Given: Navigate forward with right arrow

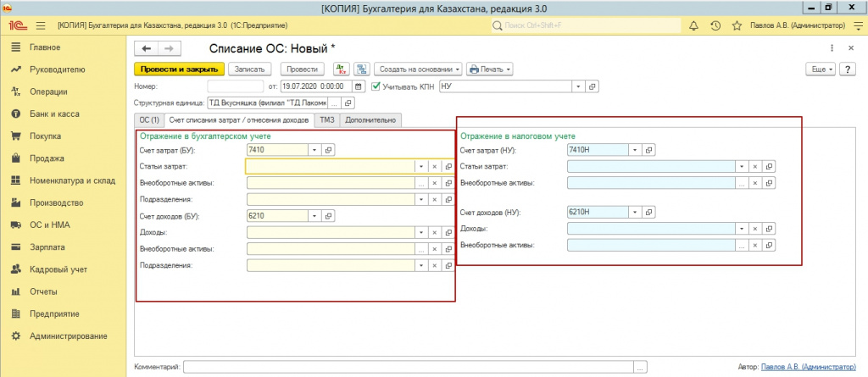Looking at the screenshot, I should 170,49.
